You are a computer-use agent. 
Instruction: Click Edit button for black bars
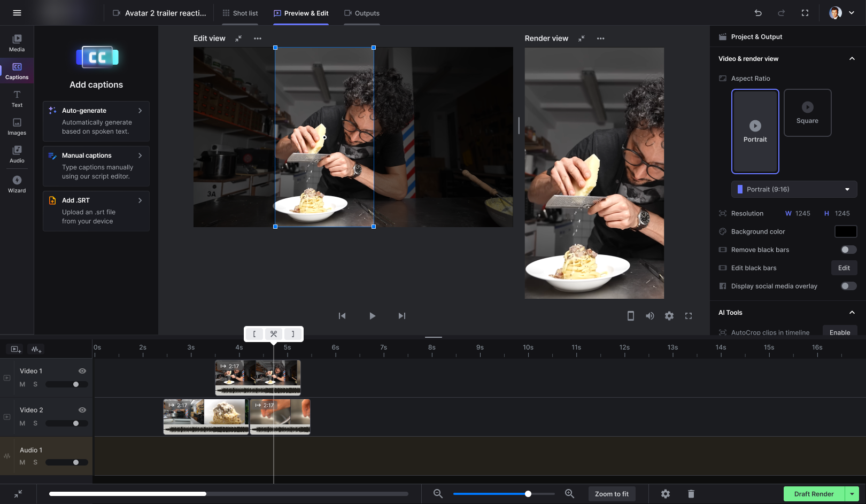(844, 268)
